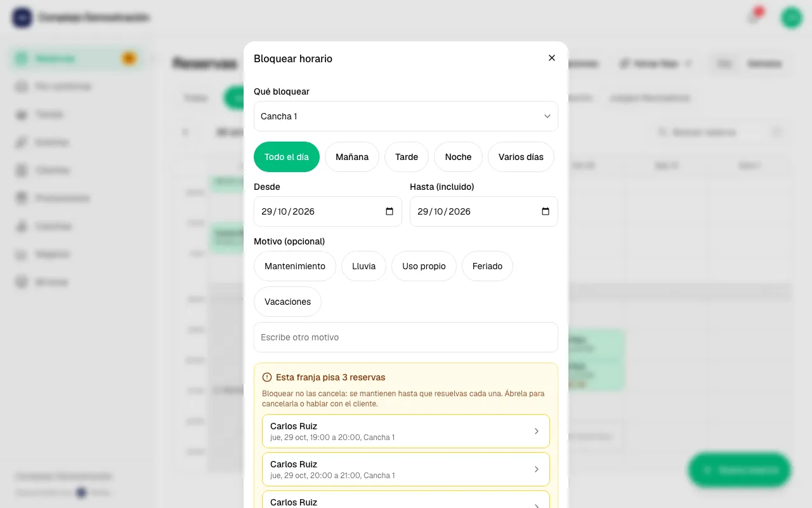Select Todo el día time option

coord(287,157)
